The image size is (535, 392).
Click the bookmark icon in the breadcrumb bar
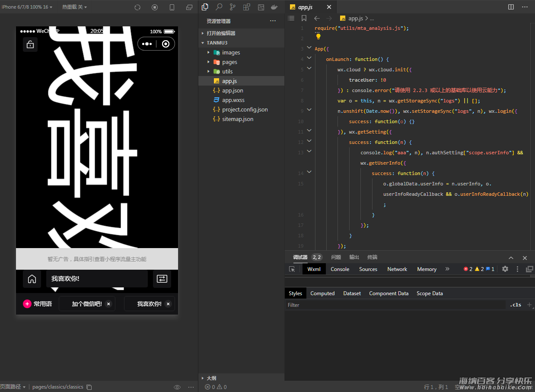304,18
